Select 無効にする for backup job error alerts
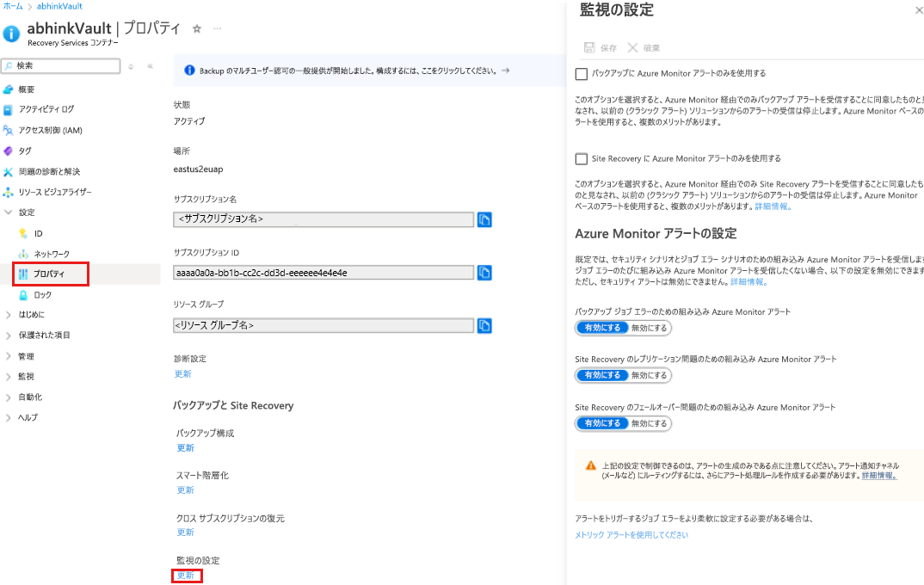 [x=649, y=328]
